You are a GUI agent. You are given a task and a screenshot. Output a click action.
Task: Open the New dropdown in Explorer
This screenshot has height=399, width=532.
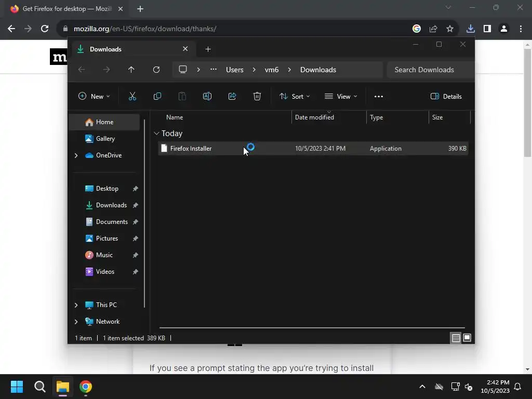pyautogui.click(x=94, y=96)
